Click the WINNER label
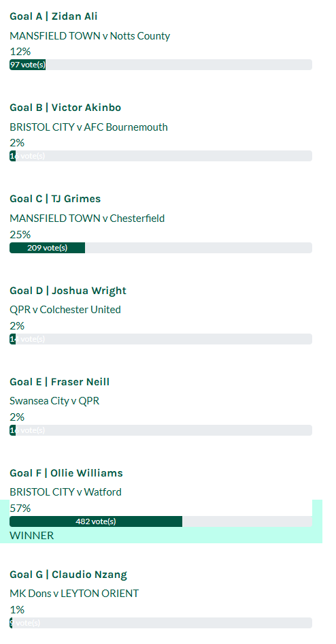The height and width of the screenshot is (644, 336). 31,536
